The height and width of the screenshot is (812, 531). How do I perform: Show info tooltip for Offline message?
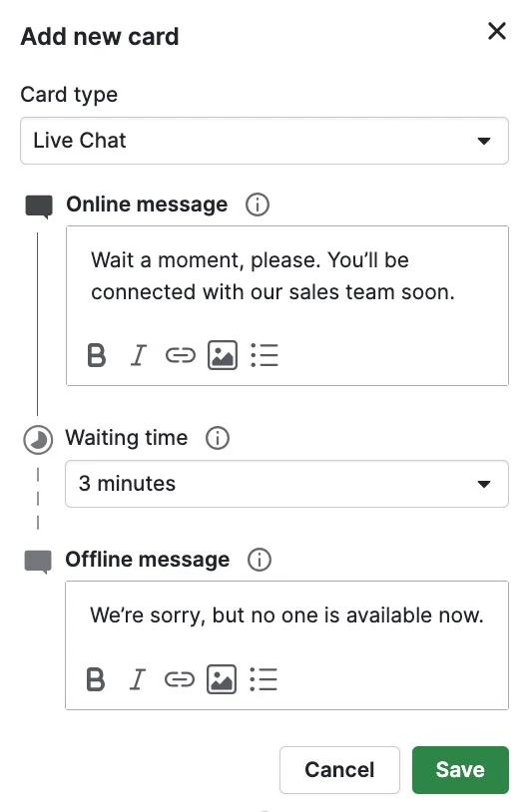pos(260,560)
